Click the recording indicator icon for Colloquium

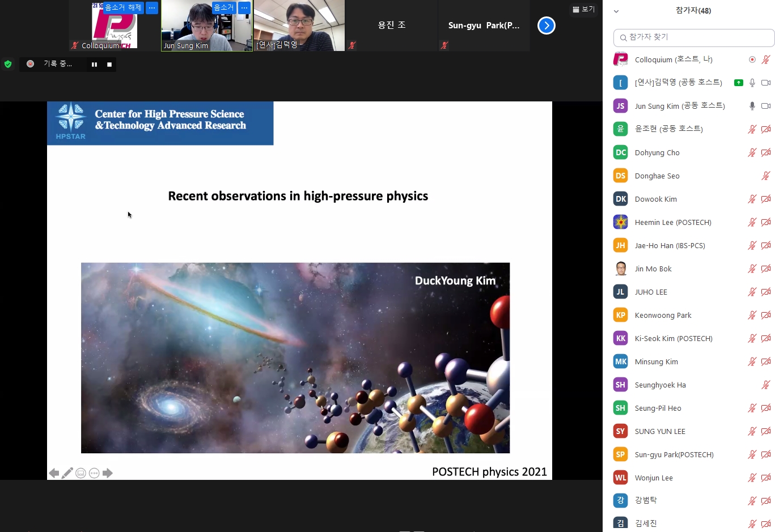point(752,59)
